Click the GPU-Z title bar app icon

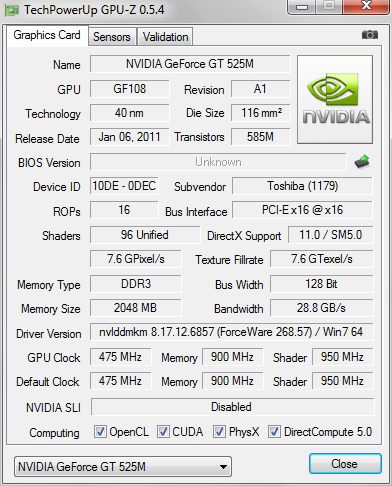point(12,10)
